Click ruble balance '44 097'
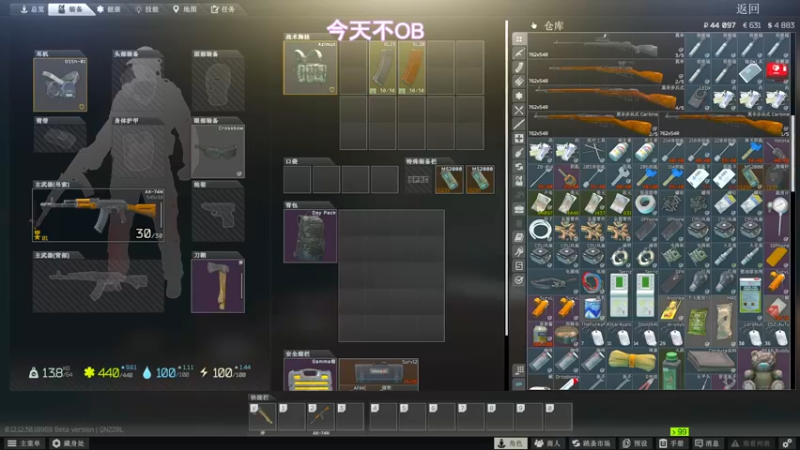The image size is (800, 450). click(x=719, y=25)
